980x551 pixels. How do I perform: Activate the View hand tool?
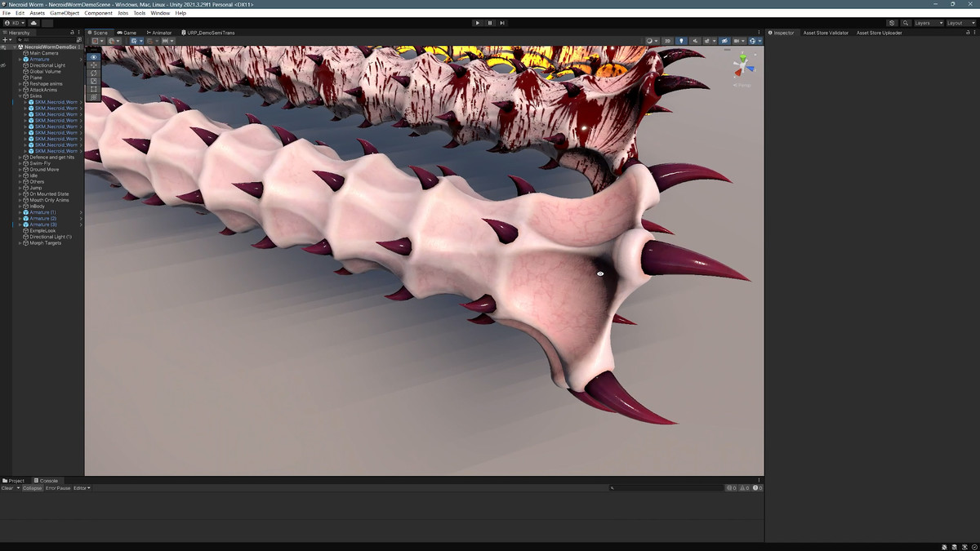coord(94,57)
